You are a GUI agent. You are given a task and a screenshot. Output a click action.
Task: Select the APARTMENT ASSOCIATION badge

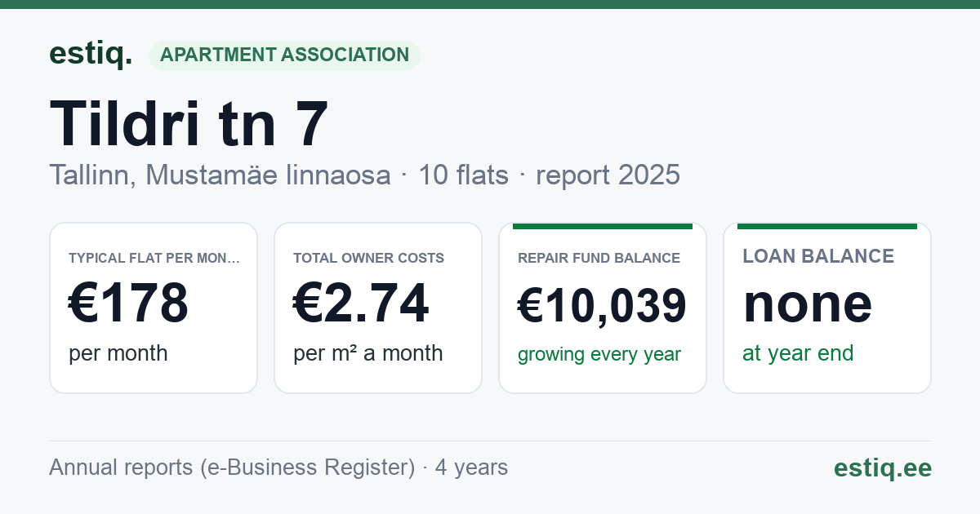point(284,55)
